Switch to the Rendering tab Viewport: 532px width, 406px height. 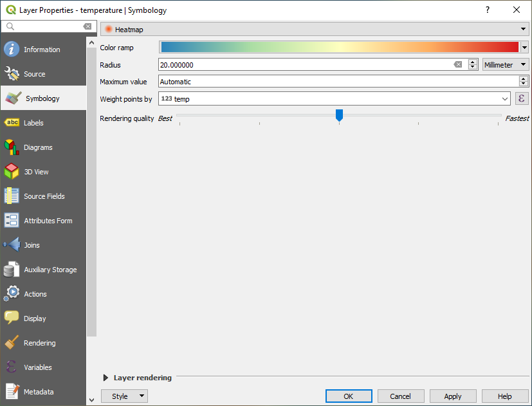[x=44, y=342]
